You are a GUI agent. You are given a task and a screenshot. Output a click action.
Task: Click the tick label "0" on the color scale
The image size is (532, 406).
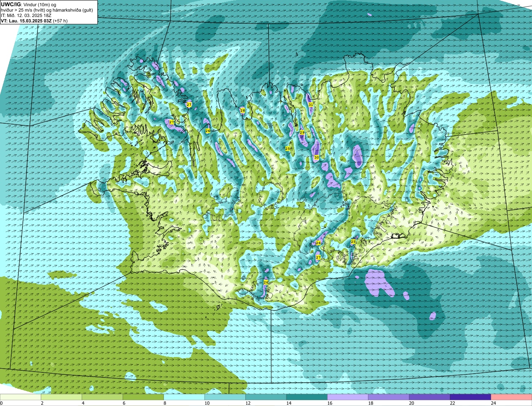pyautogui.click(x=1, y=403)
